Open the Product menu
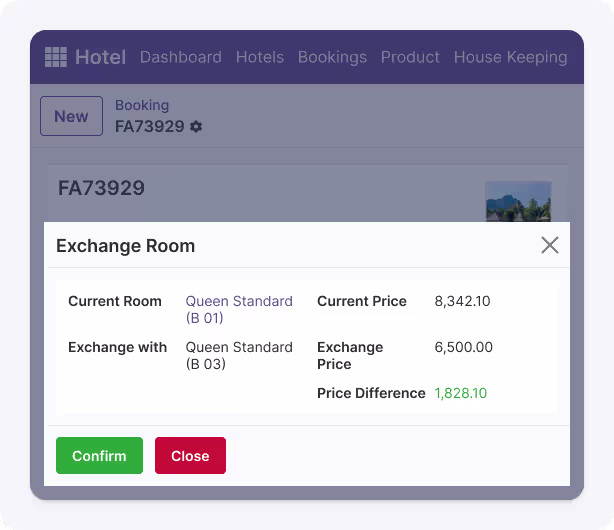The width and height of the screenshot is (614, 530). 410,57
